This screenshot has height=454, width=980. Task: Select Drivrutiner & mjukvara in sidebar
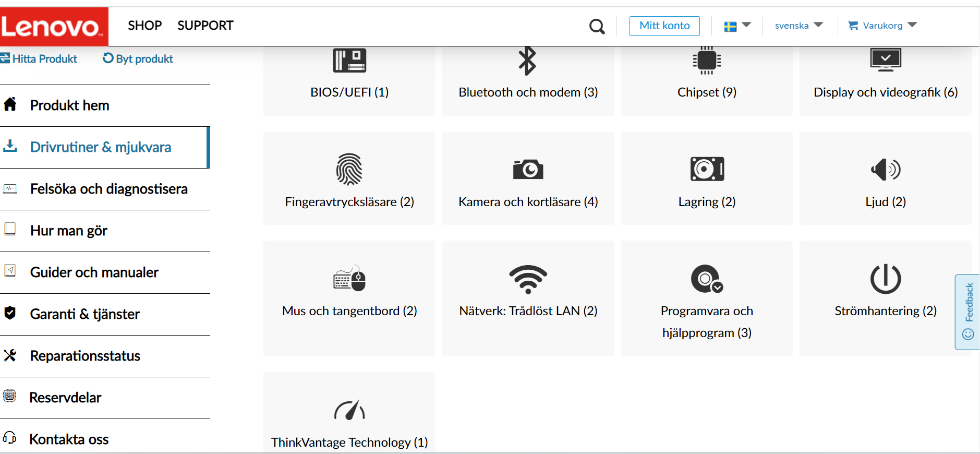pyautogui.click(x=104, y=147)
